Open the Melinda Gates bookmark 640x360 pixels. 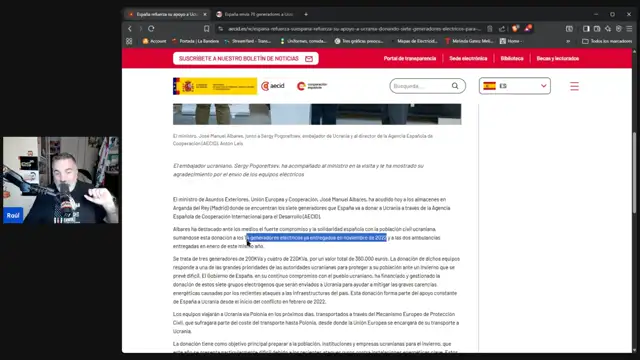[469, 41]
